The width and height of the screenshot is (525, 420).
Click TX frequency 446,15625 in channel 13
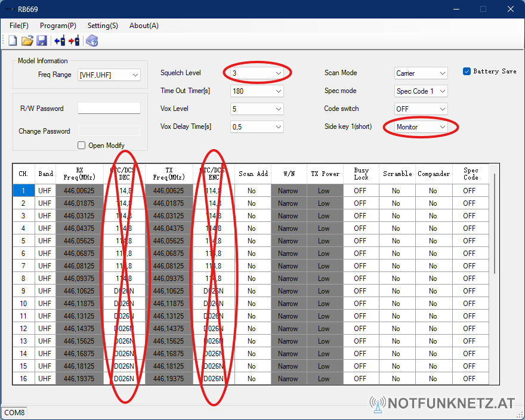tap(169, 341)
